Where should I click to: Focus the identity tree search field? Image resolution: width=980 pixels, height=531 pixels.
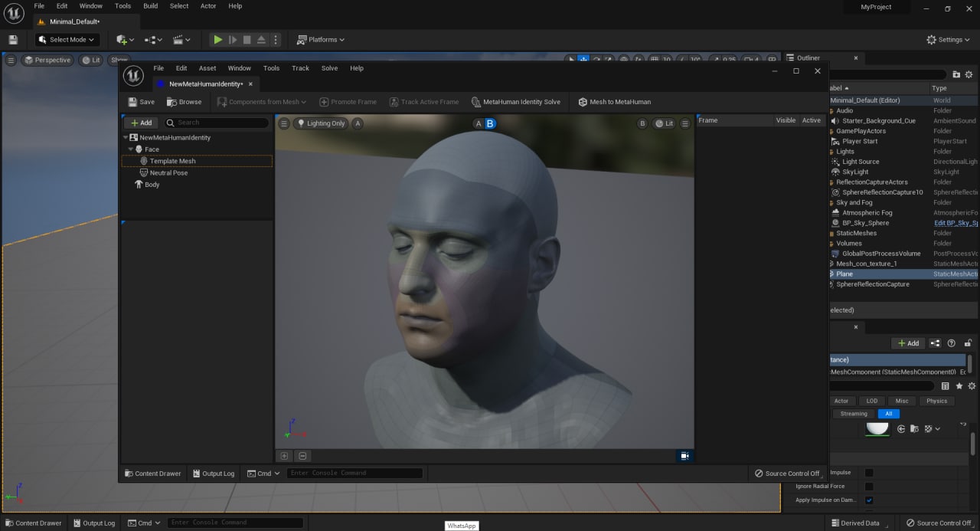coord(217,123)
